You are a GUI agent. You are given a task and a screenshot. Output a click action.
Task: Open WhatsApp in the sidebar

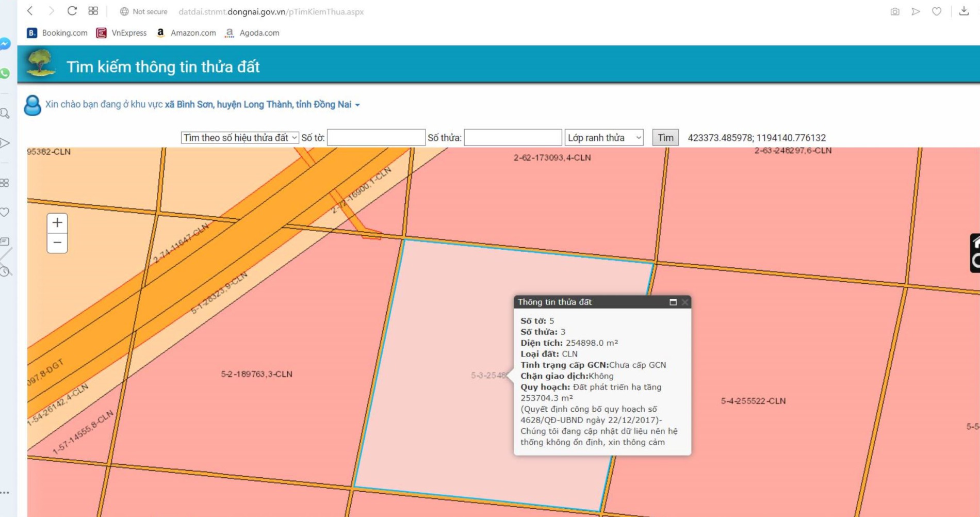(5, 73)
